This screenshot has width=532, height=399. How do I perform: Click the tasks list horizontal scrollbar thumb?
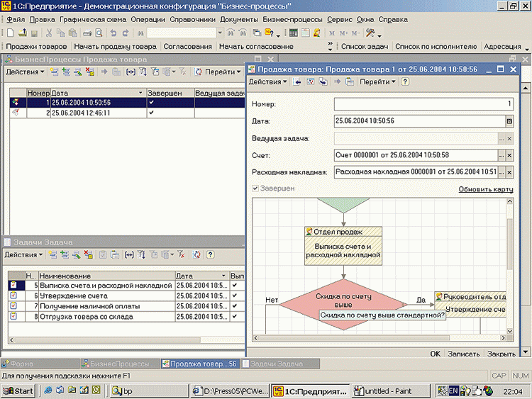108,339
